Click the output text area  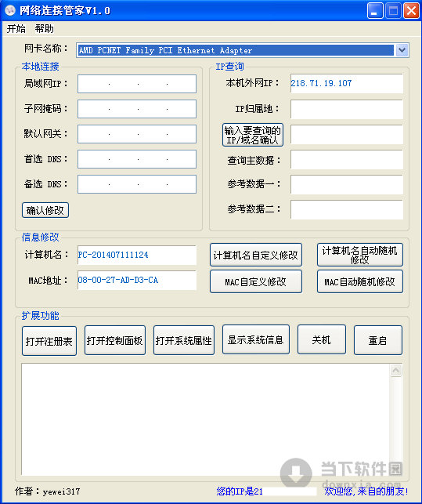point(206,419)
